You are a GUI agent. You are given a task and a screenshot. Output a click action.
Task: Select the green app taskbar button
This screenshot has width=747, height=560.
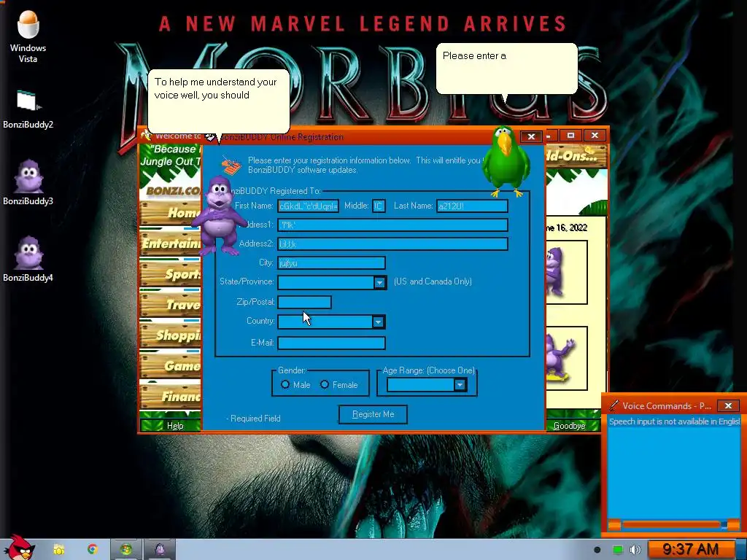click(126, 550)
